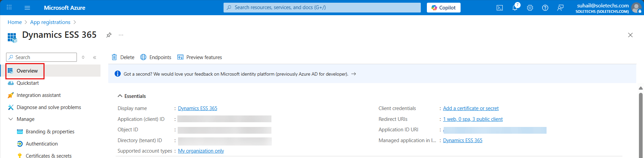Click Add a certificate or secret link

[471, 108]
